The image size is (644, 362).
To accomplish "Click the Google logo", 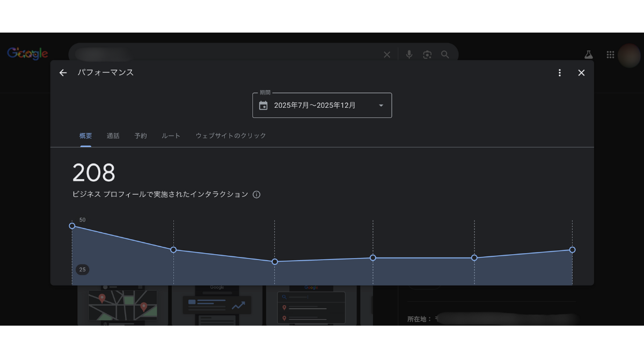I will 27,54.
